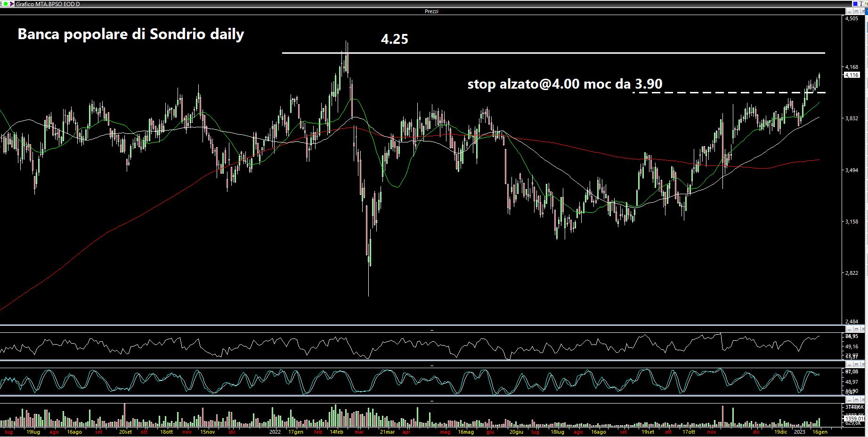
Task: Select the T text annotation tool
Action: (861, 4)
